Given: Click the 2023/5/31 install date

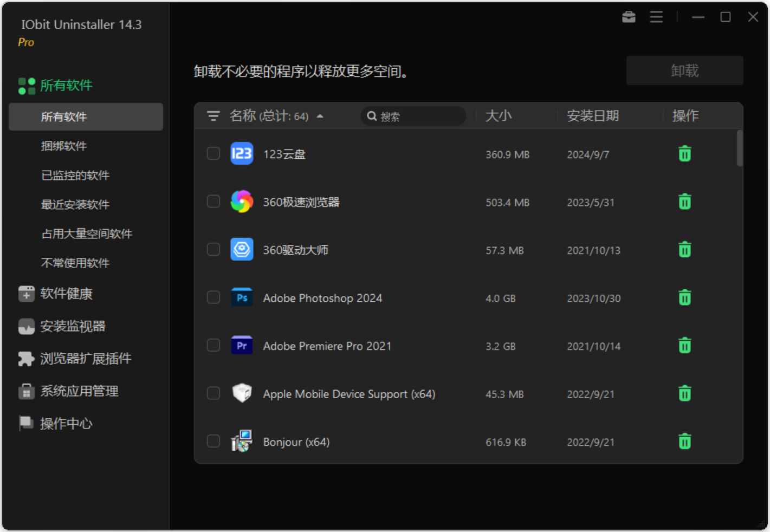Looking at the screenshot, I should pyautogui.click(x=591, y=202).
